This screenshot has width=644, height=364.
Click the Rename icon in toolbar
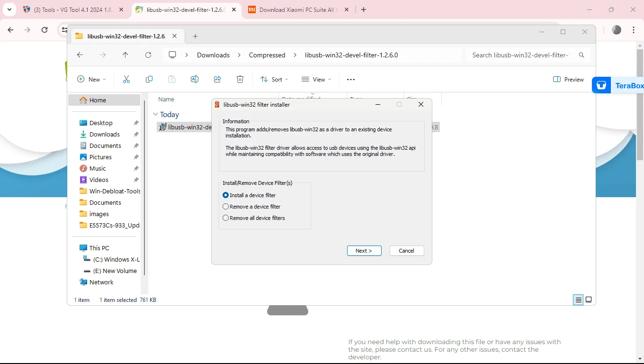point(195,80)
